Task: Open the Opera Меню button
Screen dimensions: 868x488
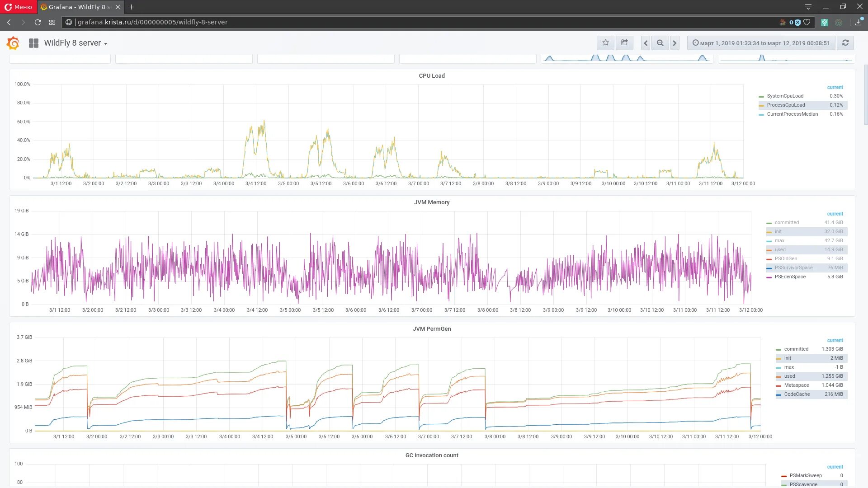Action: [x=18, y=7]
